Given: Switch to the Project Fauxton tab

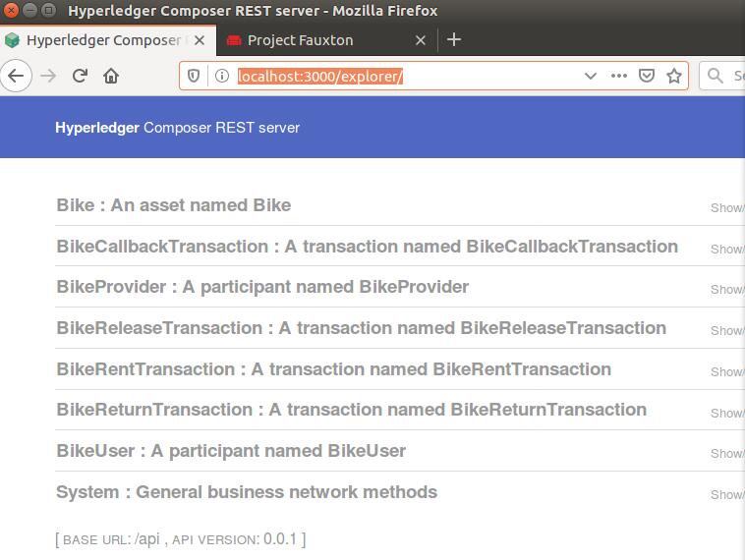Looking at the screenshot, I should click(327, 40).
